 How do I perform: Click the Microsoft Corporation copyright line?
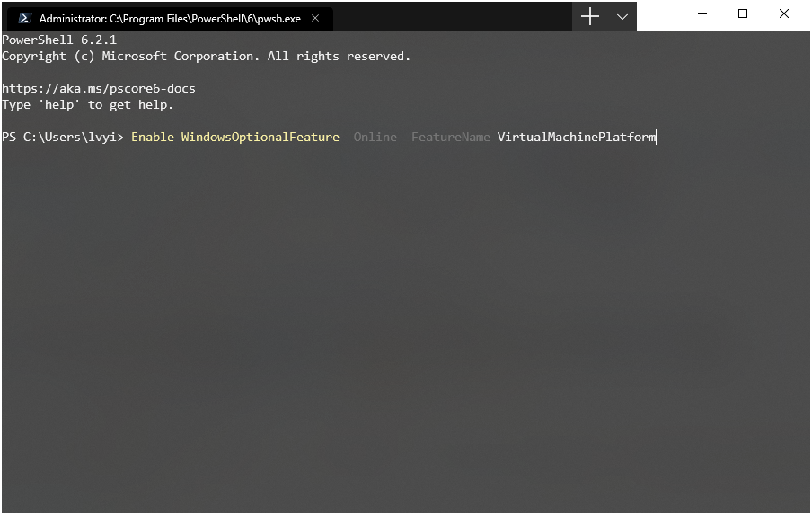[206, 56]
